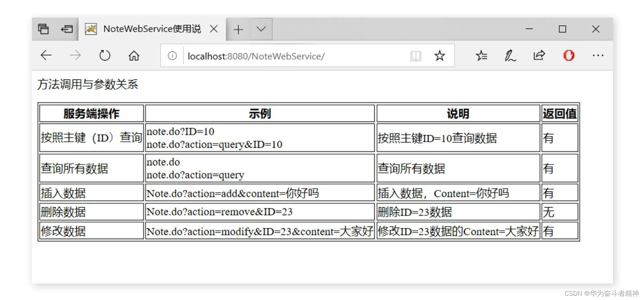The image size is (644, 300).
Task: Click 修改ID=23数据的Content=大家好 description
Action: coord(458,231)
